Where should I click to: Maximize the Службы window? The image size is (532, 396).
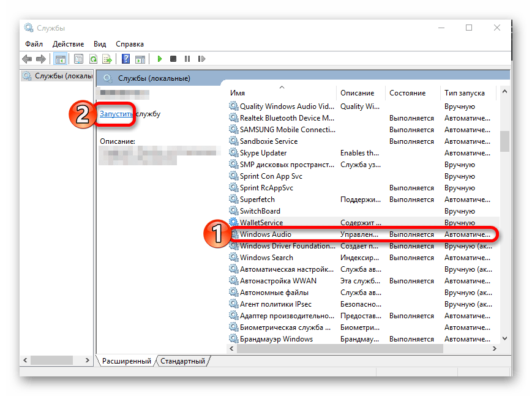[469, 28]
